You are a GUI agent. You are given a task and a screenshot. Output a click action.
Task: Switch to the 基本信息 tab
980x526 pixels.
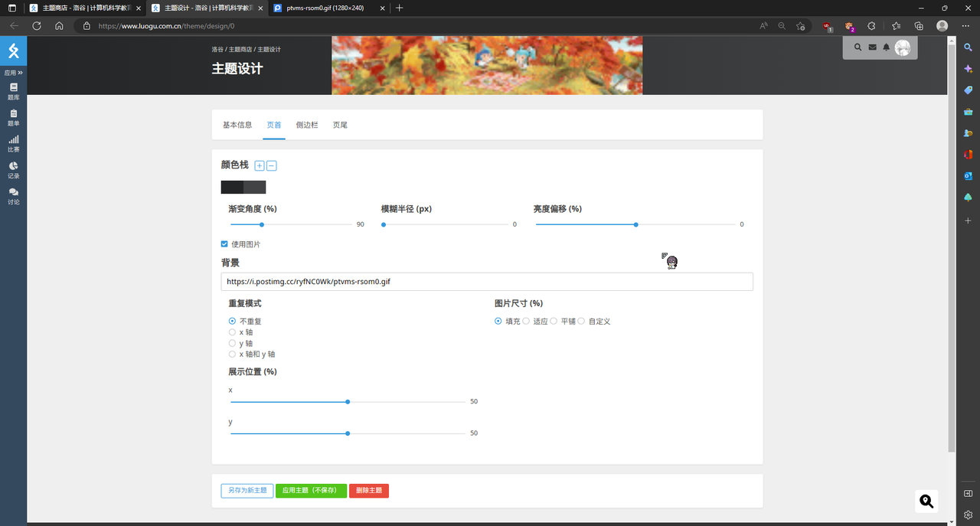click(x=237, y=125)
